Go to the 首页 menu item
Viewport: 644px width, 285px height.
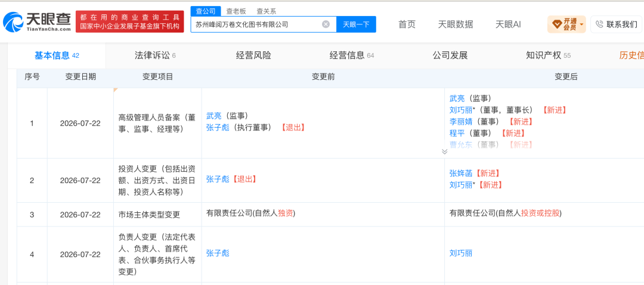pyautogui.click(x=407, y=24)
